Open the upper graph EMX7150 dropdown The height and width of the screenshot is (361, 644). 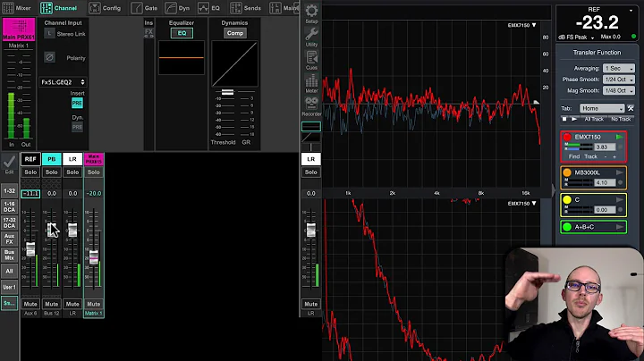[x=522, y=25]
